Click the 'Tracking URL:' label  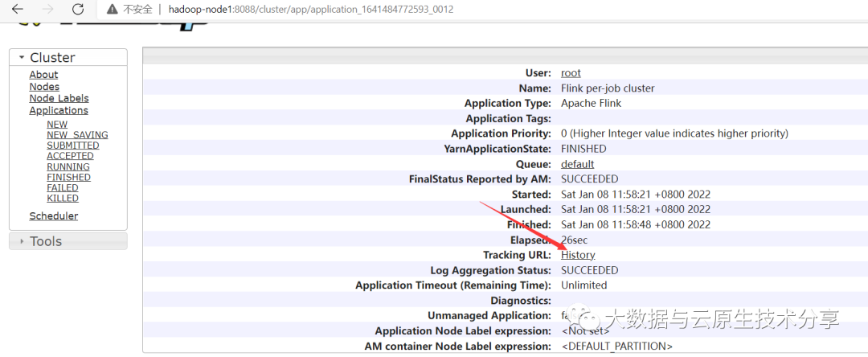click(517, 255)
